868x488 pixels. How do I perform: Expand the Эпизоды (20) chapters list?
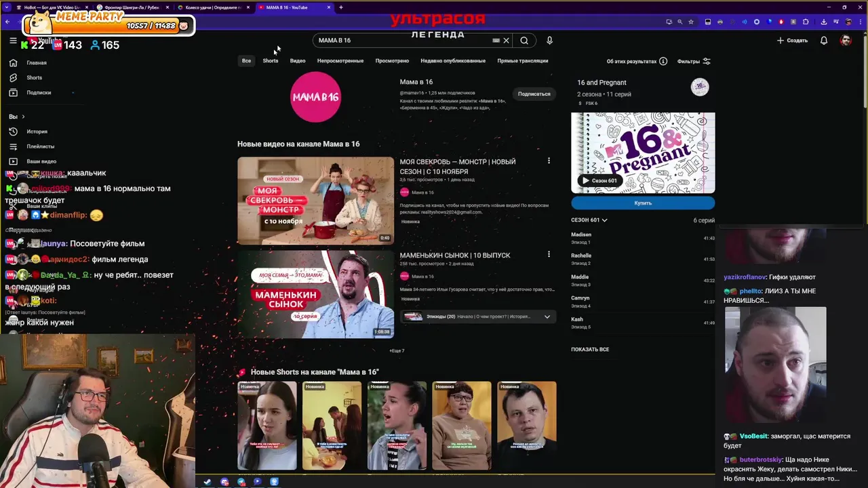point(478,317)
